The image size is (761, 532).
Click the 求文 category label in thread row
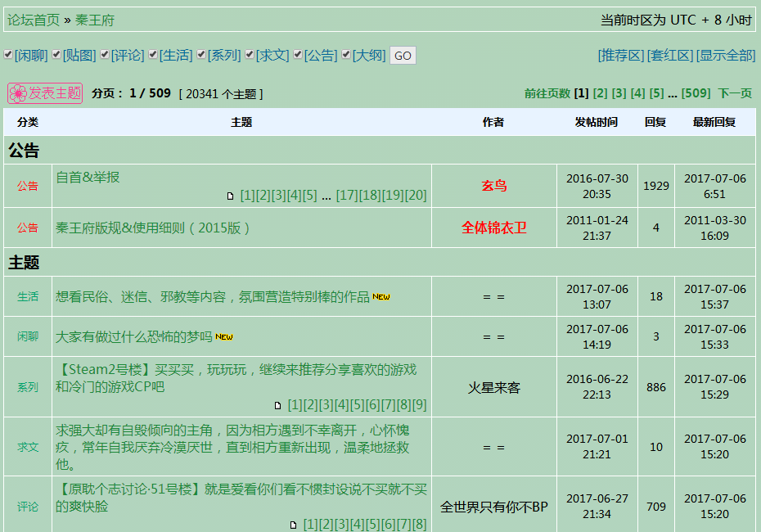point(28,447)
